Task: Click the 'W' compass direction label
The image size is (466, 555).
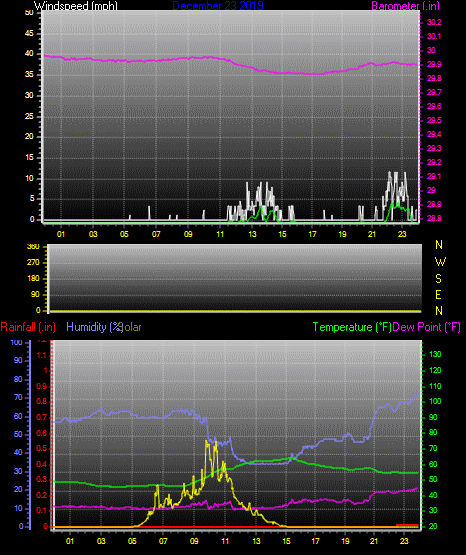Action: click(440, 262)
